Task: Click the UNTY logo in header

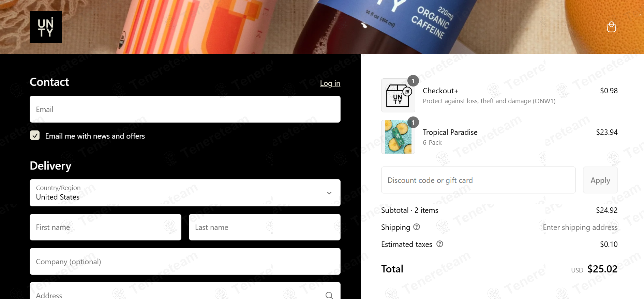Action: pyautogui.click(x=46, y=27)
